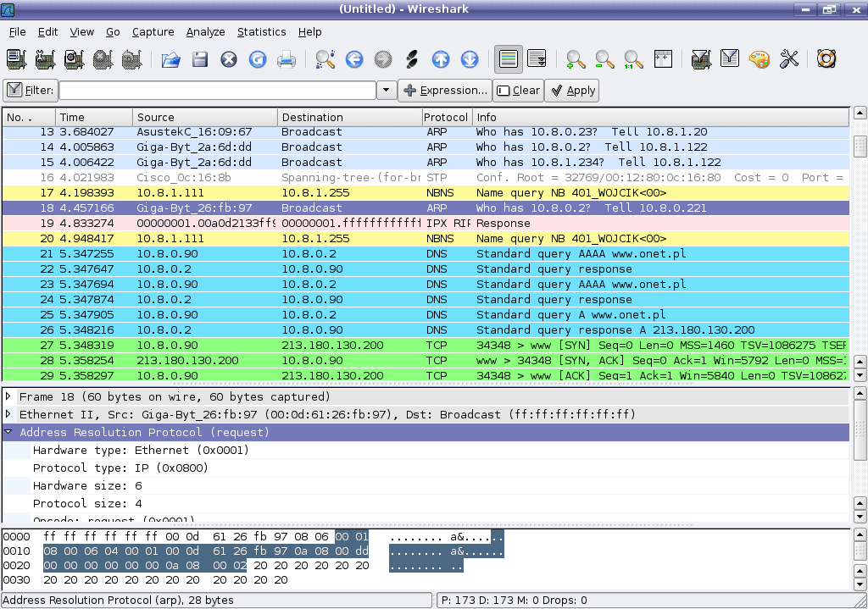This screenshot has width=868, height=609.
Task: Click the Clear filter button
Action: pos(518,90)
